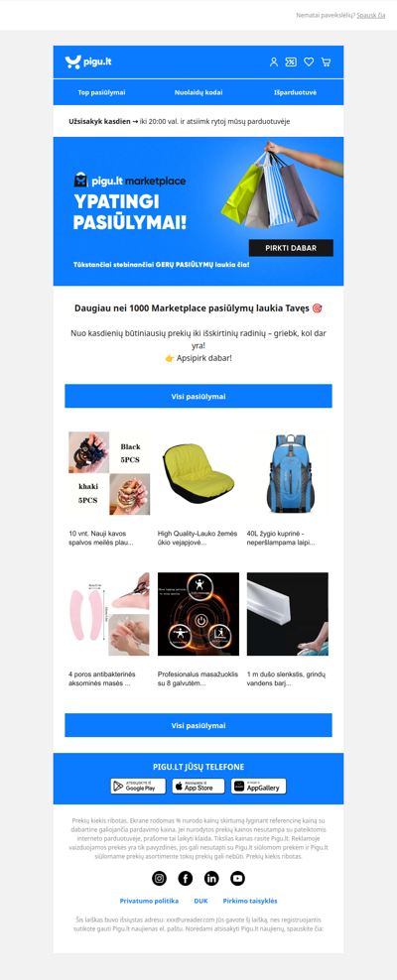Open the Instagram icon

pos(160,878)
